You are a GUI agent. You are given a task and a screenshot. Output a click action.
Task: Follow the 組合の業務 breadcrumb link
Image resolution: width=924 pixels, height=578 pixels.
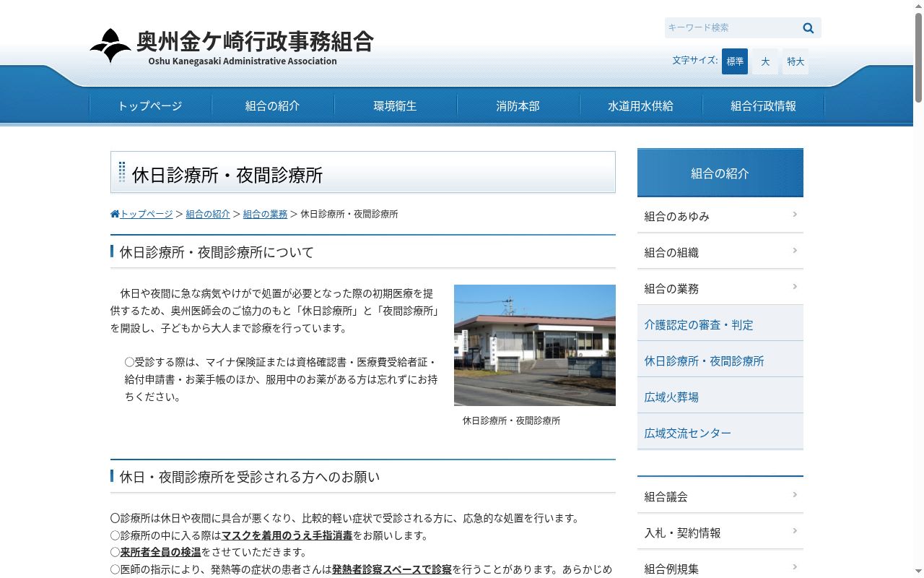pyautogui.click(x=265, y=214)
